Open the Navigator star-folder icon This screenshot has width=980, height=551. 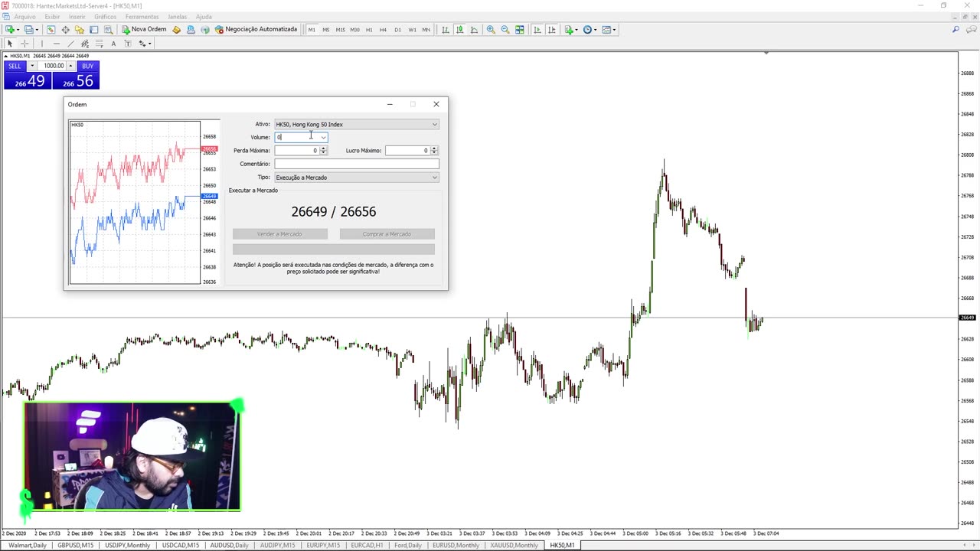(x=80, y=29)
